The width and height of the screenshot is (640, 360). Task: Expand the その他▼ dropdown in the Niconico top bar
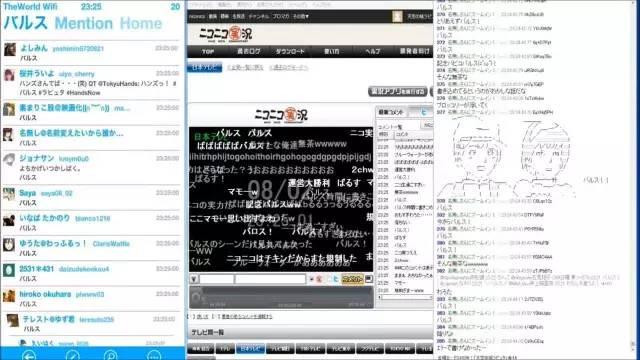[x=301, y=17]
